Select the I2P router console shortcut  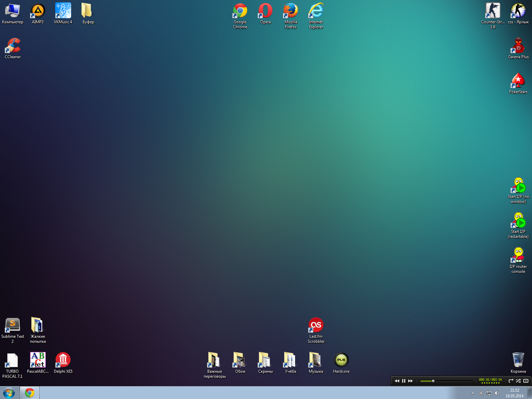coord(518,260)
